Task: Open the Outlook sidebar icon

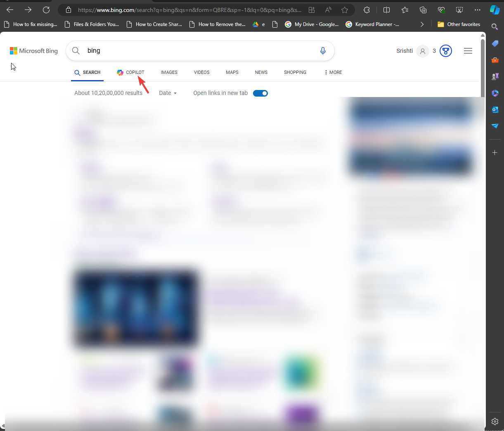Action: click(x=495, y=109)
